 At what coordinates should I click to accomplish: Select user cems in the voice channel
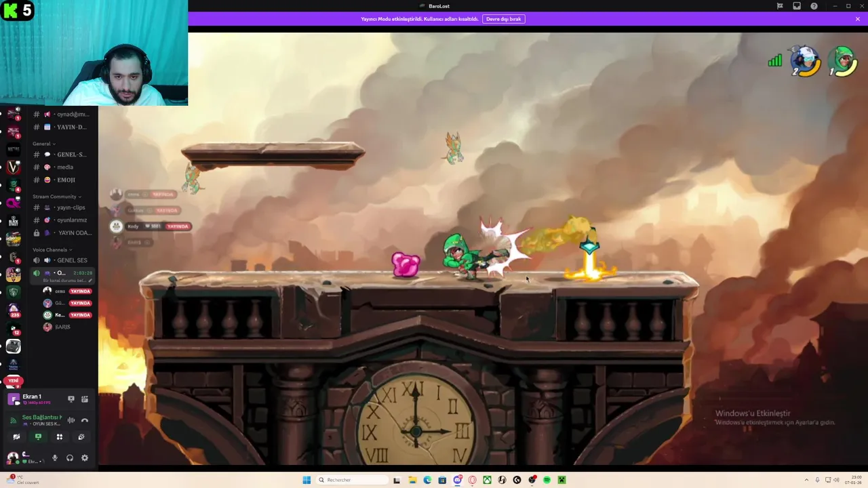[60, 291]
